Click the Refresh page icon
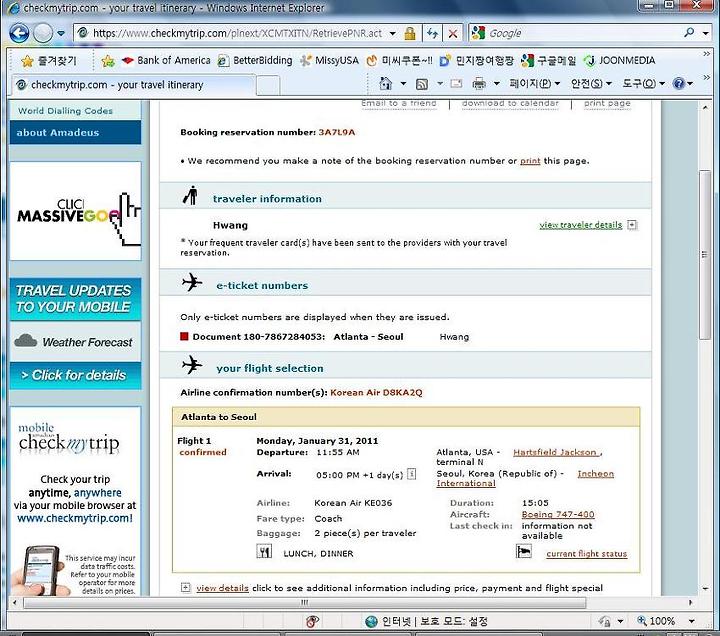 tap(432, 34)
